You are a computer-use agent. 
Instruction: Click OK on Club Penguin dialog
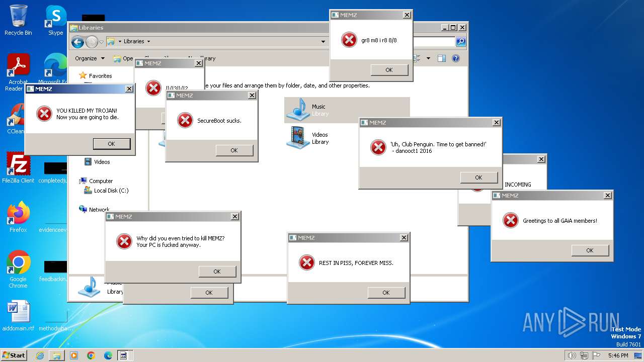click(478, 177)
